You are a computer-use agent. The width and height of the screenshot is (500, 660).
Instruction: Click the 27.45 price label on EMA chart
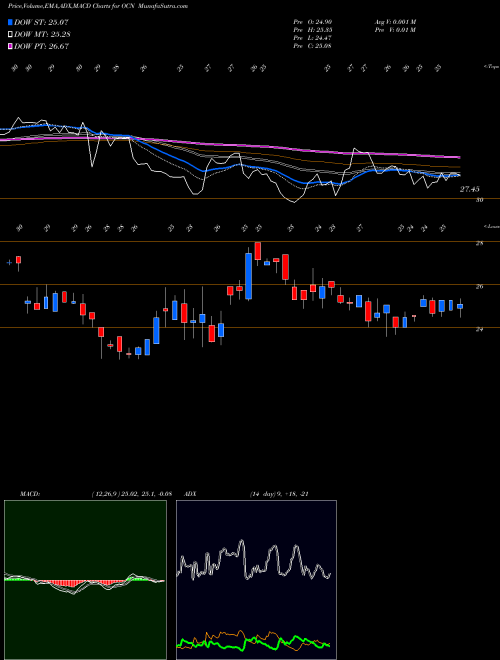(x=469, y=190)
